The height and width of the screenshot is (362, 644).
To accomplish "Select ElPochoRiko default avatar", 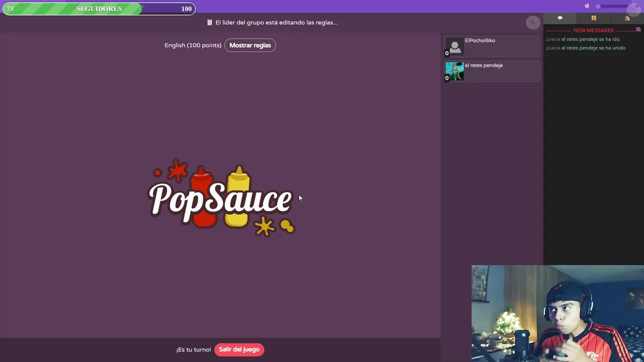I will pyautogui.click(x=455, y=47).
